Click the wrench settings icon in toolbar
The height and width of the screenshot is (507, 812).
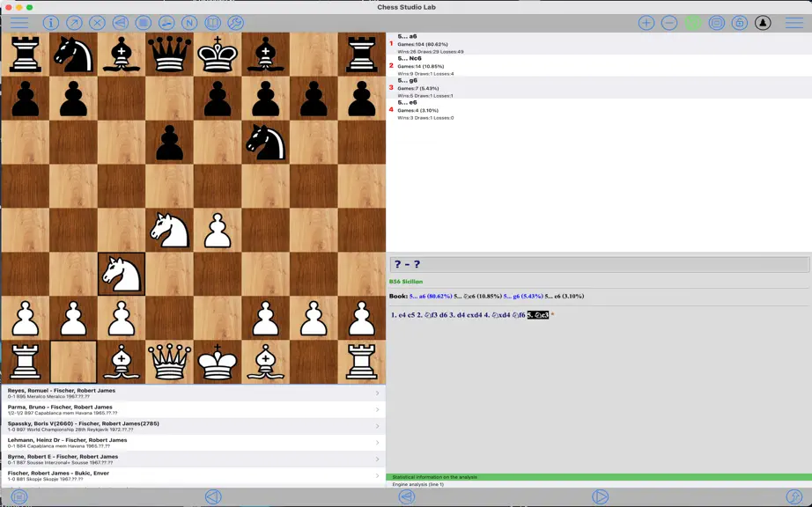236,23
